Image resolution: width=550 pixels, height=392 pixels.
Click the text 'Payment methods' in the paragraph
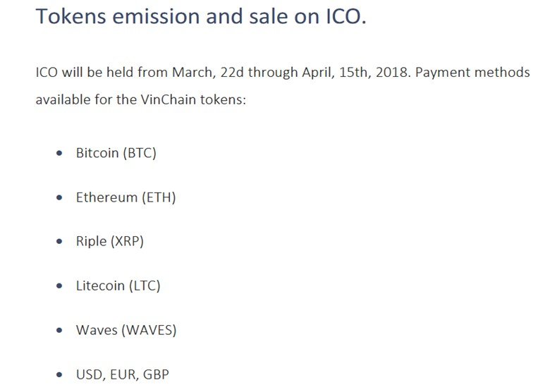coord(472,73)
